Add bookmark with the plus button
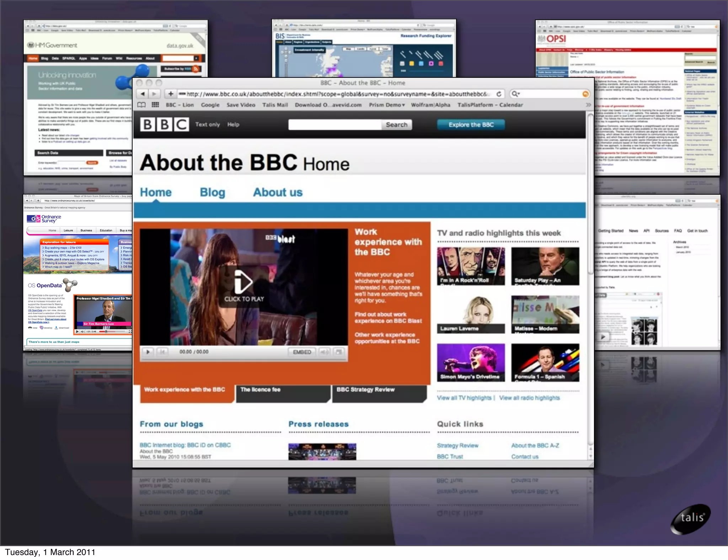This screenshot has width=728, height=560. (x=171, y=94)
